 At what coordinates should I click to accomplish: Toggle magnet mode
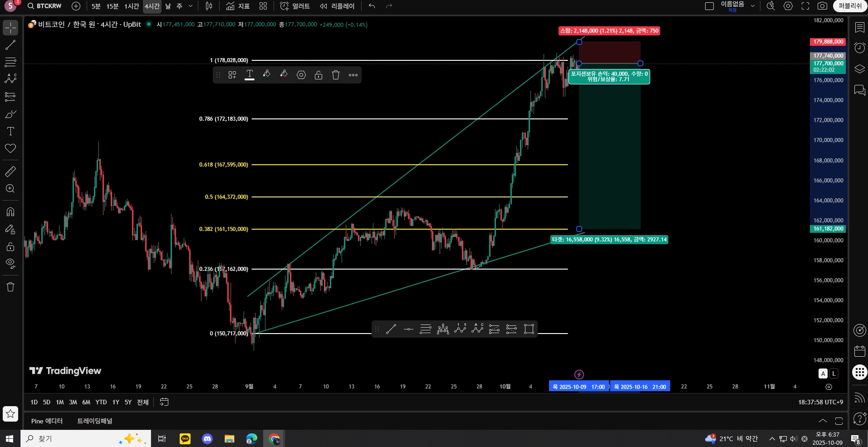pos(10,212)
